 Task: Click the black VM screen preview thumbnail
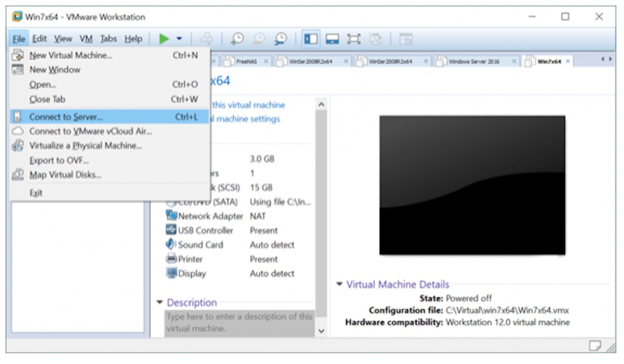pyautogui.click(x=472, y=185)
